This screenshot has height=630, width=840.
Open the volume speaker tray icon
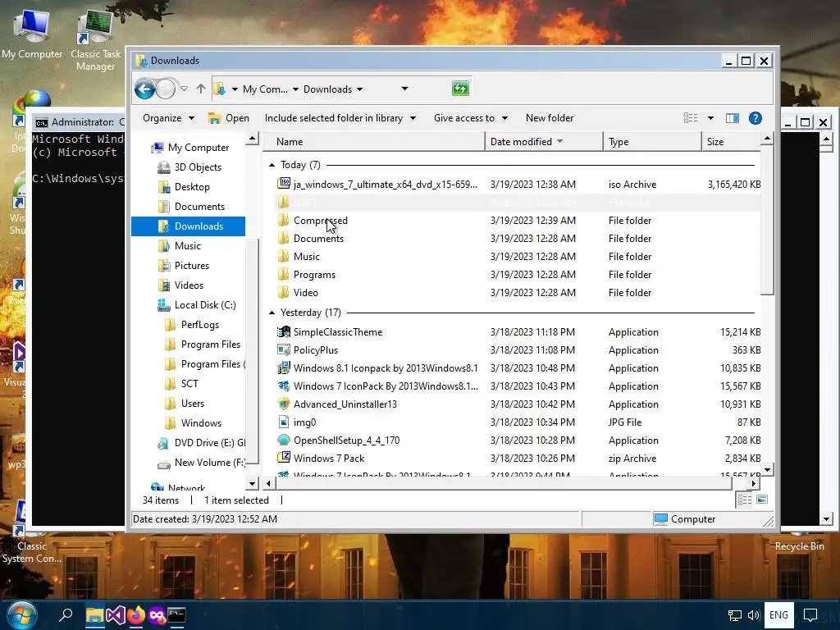[754, 615]
